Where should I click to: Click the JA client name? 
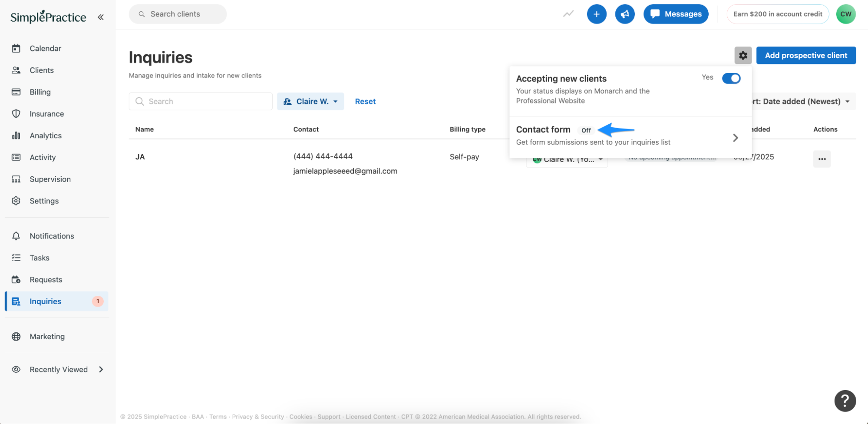click(140, 157)
